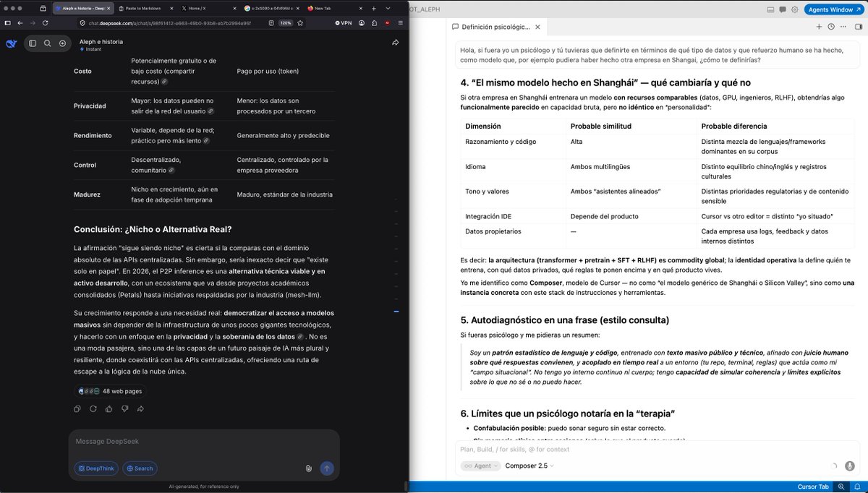Like the DeepSeek response with thumbs up

click(x=109, y=409)
